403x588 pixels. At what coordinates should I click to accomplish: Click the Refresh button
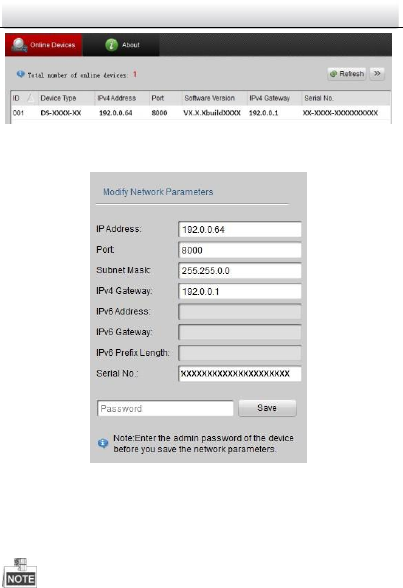347,74
